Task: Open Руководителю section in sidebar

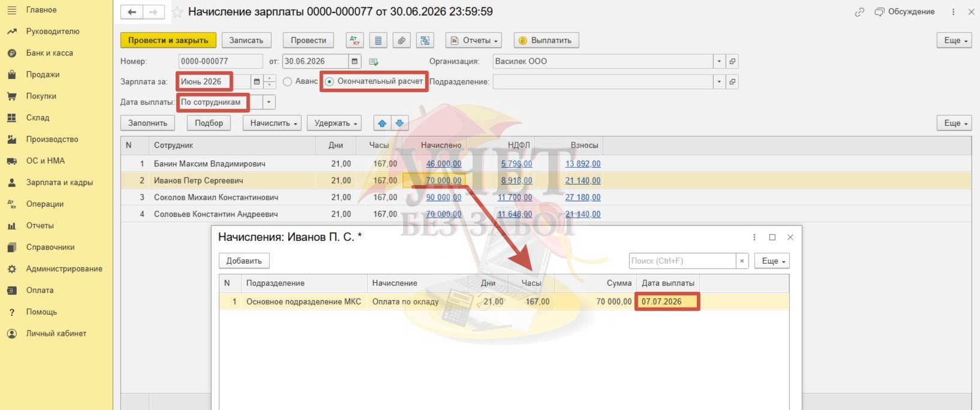Action: coord(52,31)
